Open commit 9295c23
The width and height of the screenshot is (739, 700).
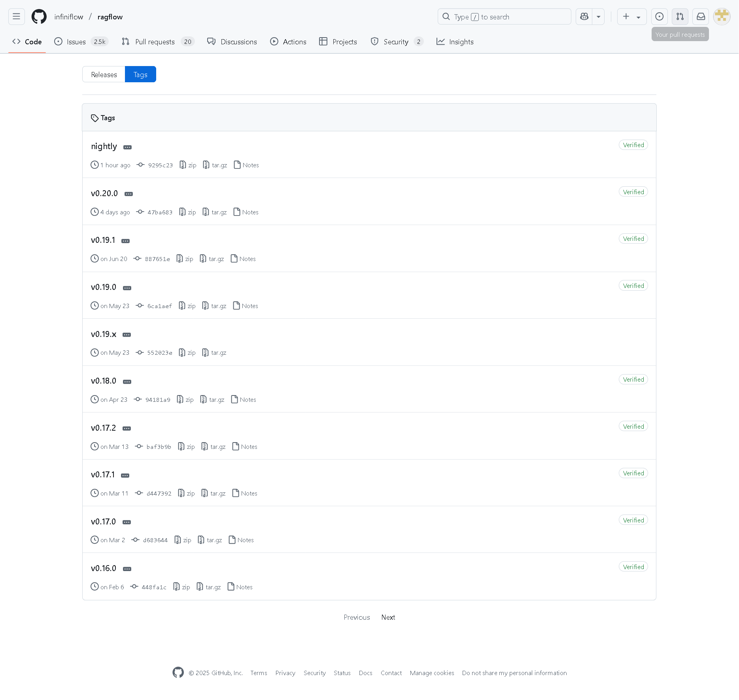click(x=155, y=165)
